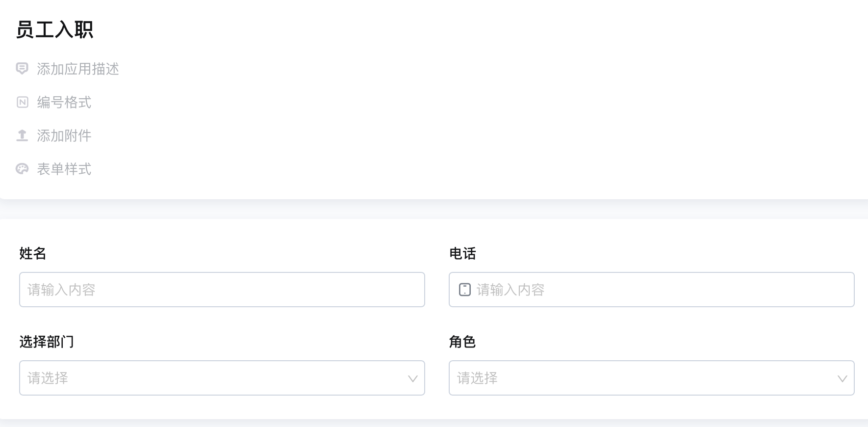Image resolution: width=868 pixels, height=427 pixels.
Task: Click the phone icon in the 电话 field
Action: tap(464, 290)
